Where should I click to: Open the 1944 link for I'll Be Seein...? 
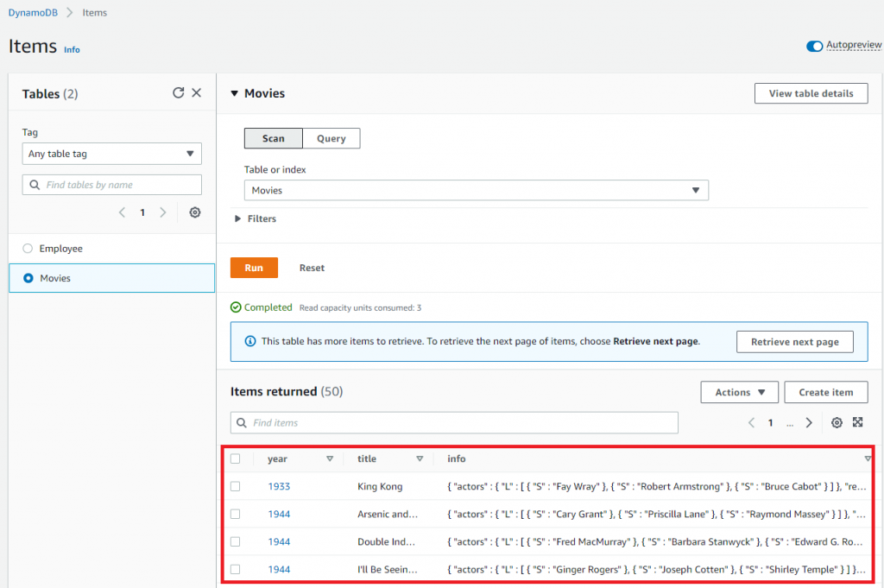tap(279, 569)
